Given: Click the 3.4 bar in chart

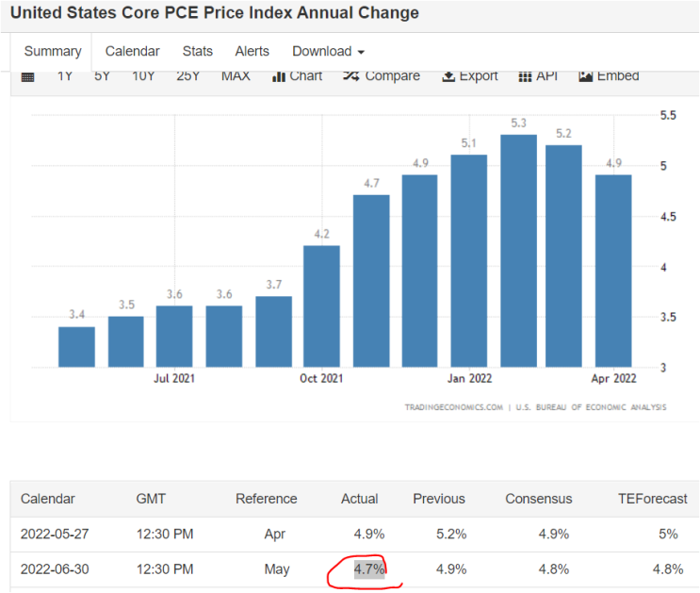Looking at the screenshot, I should tap(76, 347).
